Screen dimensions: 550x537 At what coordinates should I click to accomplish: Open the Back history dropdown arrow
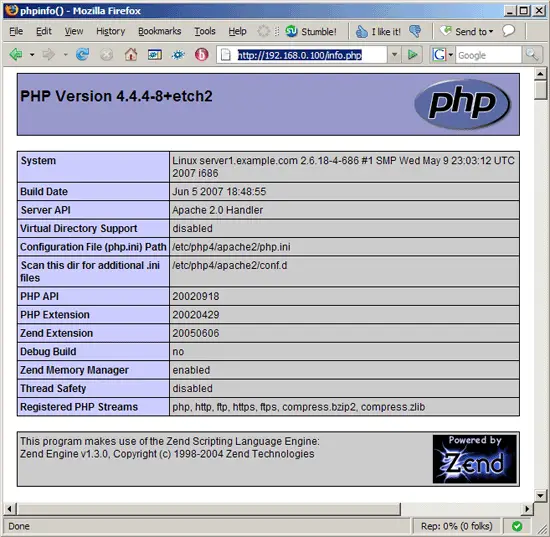(x=32, y=55)
